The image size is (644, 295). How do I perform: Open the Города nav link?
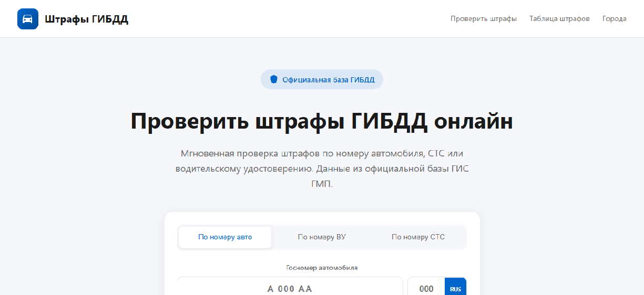[x=615, y=19]
